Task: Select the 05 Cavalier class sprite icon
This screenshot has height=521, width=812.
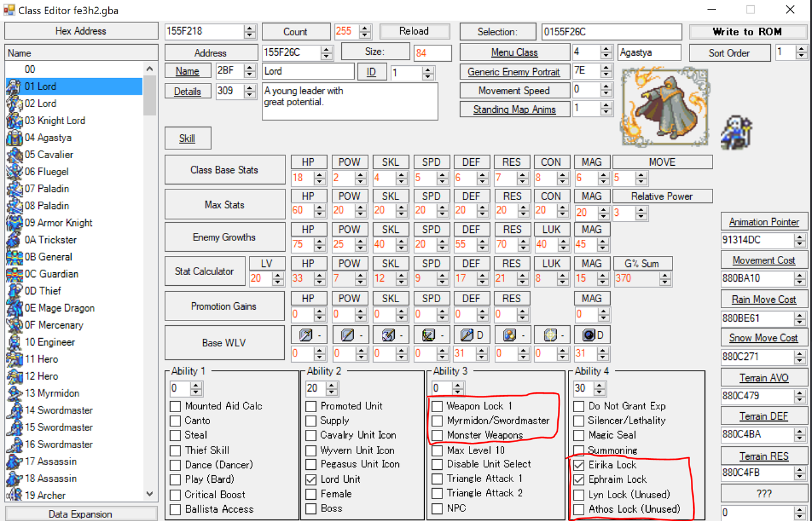Action: tap(13, 154)
